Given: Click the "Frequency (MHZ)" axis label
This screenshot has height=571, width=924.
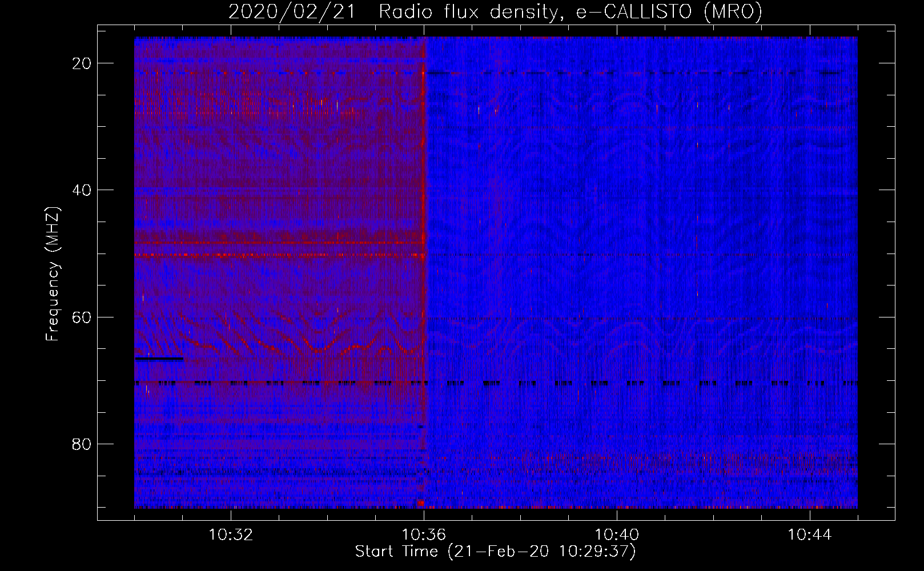Looking at the screenshot, I should (x=53, y=274).
